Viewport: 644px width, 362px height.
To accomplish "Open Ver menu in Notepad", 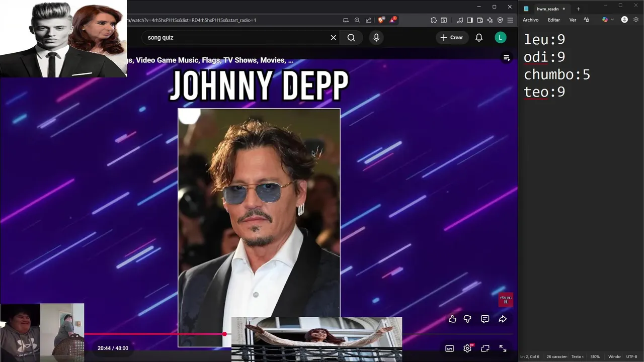I will [573, 20].
